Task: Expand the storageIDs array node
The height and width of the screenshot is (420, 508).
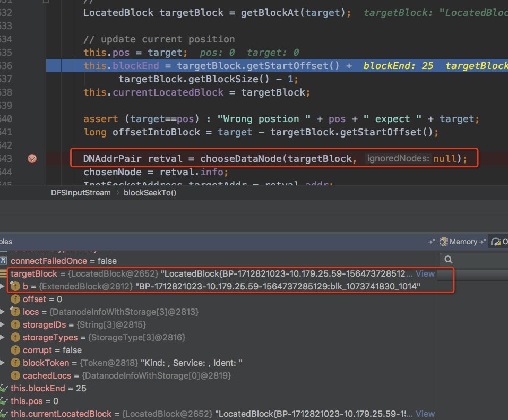Action: click(2, 324)
